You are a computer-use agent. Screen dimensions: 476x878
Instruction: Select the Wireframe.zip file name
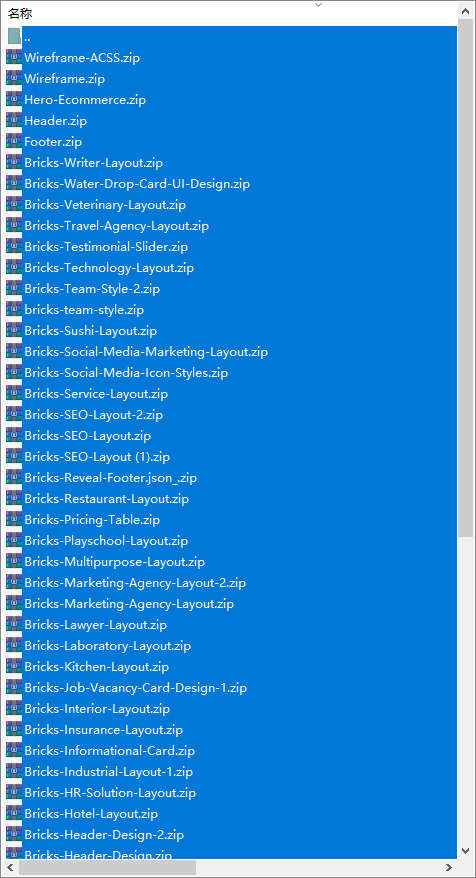(64, 79)
